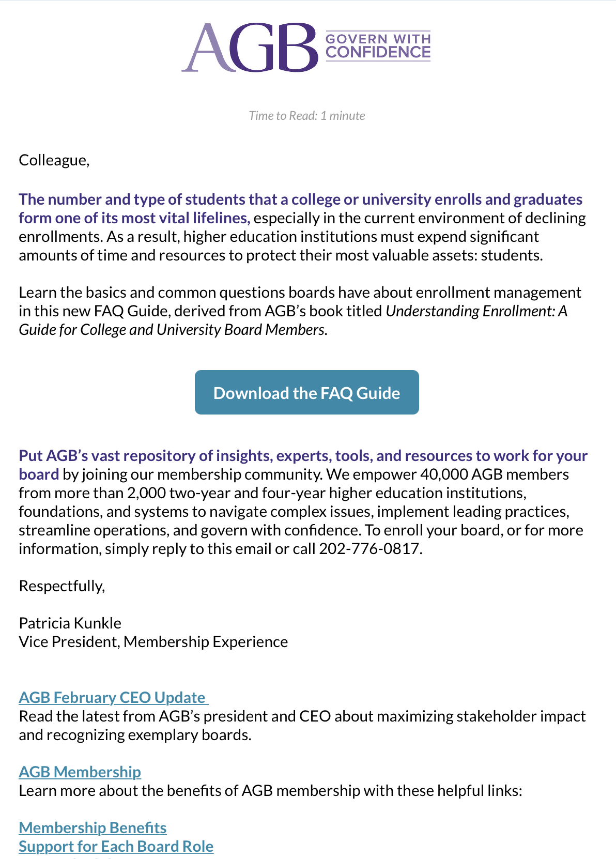Click the Govern With Confidence tagline

pos(378,46)
